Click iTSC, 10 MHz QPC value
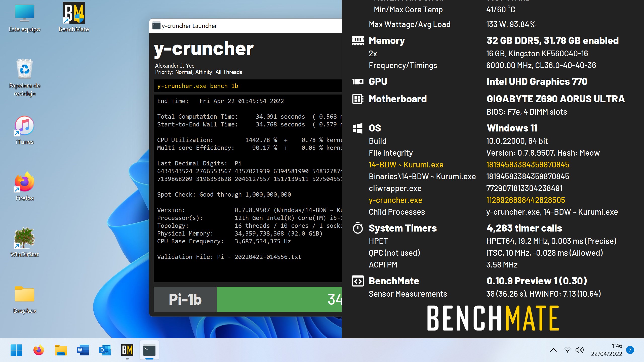This screenshot has height=362, width=644. (545, 253)
